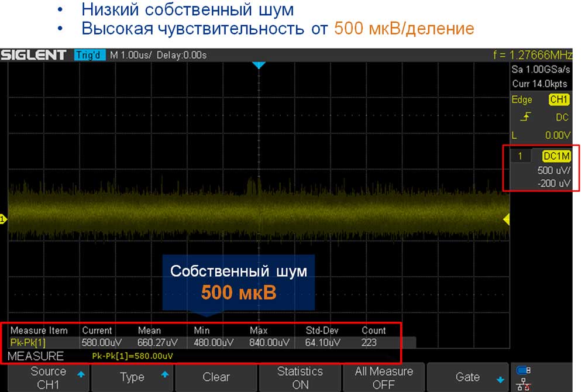Toggle Statistics ON softkey
This screenshot has width=585, height=392.
coord(300,377)
